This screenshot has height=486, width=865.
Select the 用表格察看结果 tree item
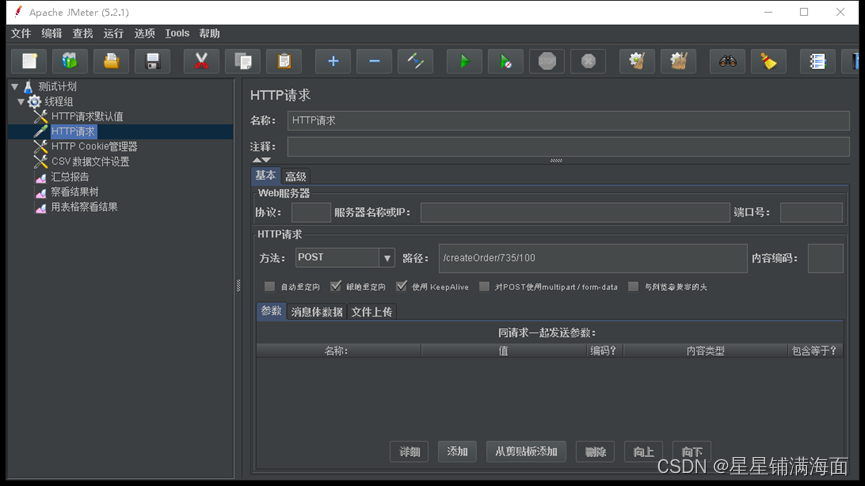(84, 207)
